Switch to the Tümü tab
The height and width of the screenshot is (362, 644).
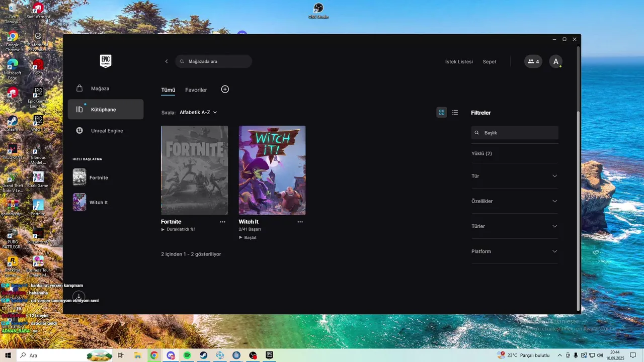tap(168, 90)
